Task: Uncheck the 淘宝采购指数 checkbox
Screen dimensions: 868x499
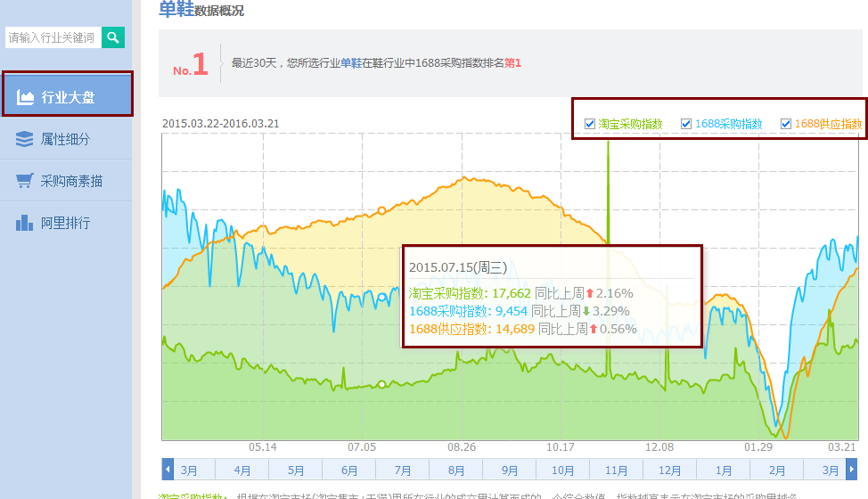Action: [590, 124]
